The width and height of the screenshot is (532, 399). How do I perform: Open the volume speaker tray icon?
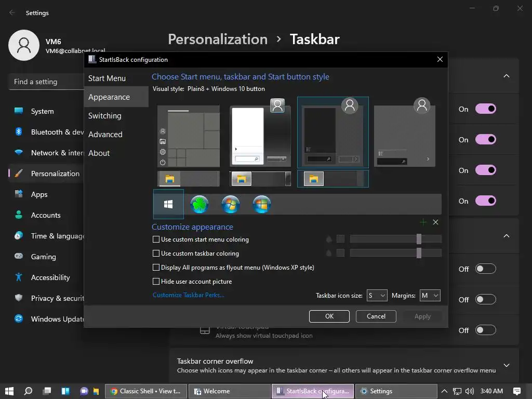(470, 391)
